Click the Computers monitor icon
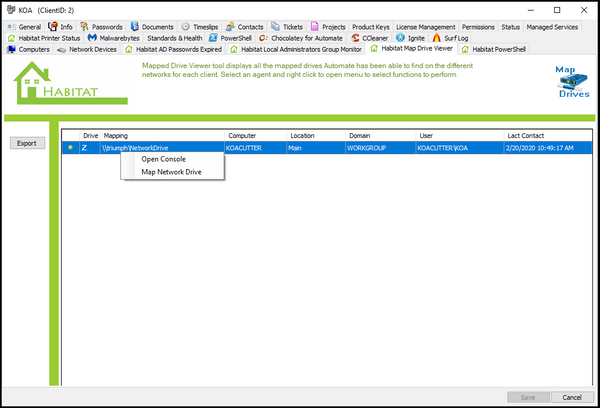This screenshot has height=408, width=600. click(x=11, y=49)
